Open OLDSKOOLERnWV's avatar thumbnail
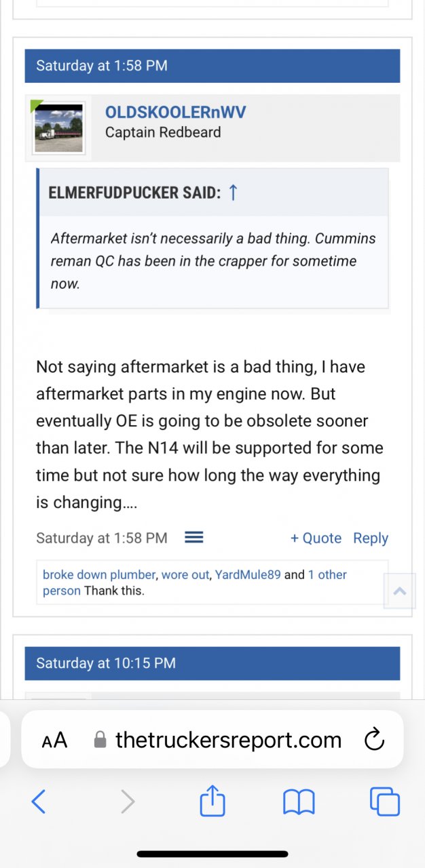The width and height of the screenshot is (425, 868). 58,127
